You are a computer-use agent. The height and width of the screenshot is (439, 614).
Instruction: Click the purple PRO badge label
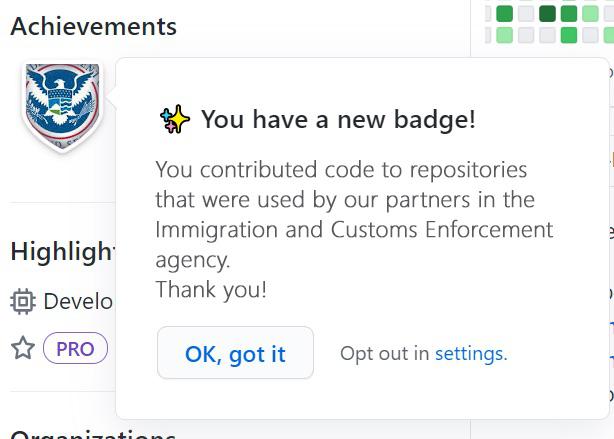pyautogui.click(x=75, y=349)
